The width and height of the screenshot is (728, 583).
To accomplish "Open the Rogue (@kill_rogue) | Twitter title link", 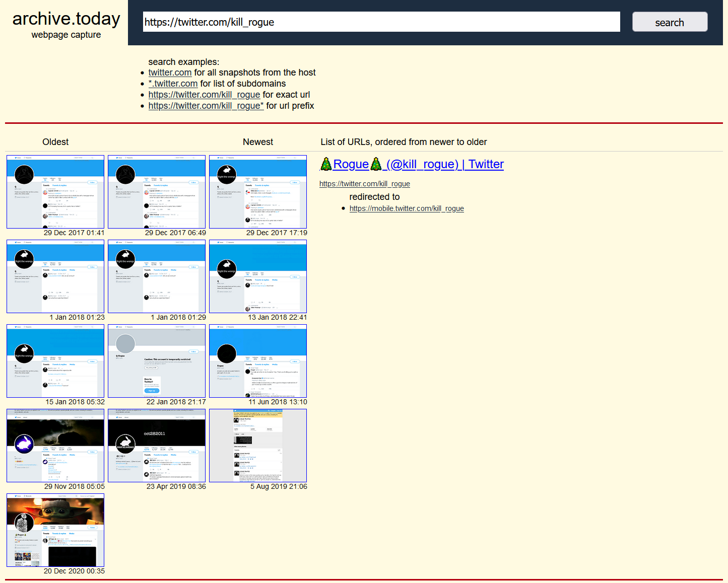I will (x=412, y=164).
